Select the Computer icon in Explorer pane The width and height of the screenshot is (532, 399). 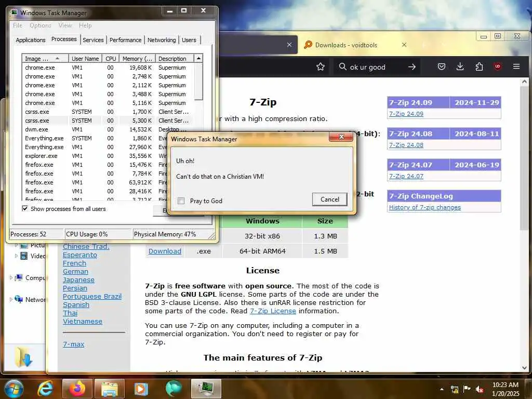19,278
